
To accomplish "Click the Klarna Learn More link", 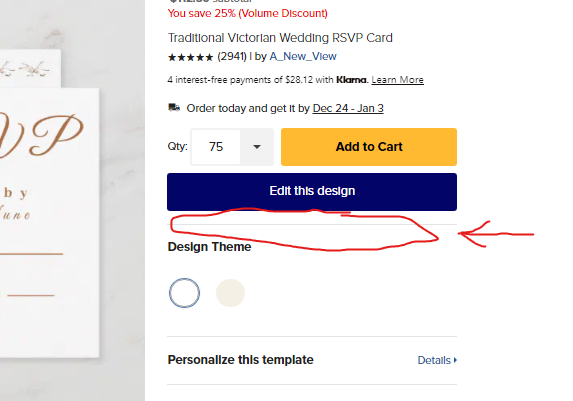I will pyautogui.click(x=398, y=80).
